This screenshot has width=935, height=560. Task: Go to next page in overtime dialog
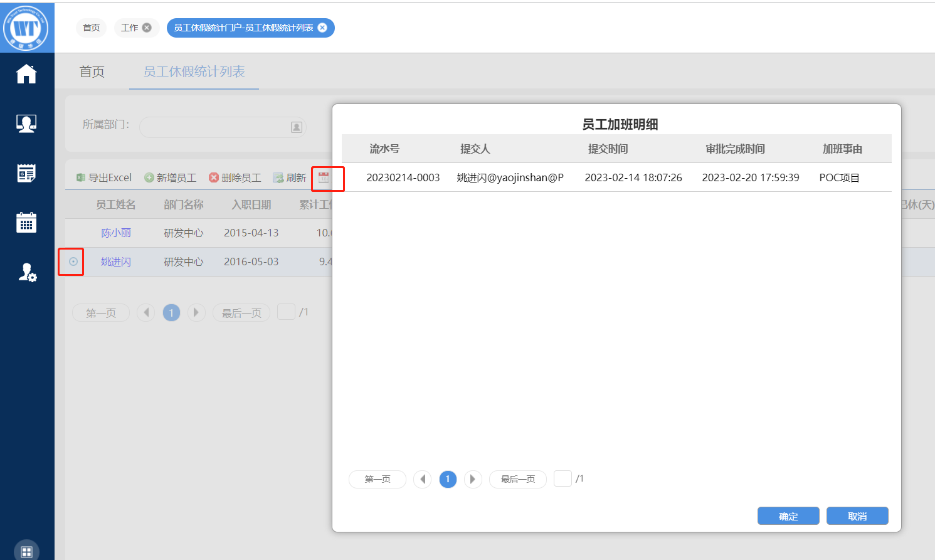point(473,479)
